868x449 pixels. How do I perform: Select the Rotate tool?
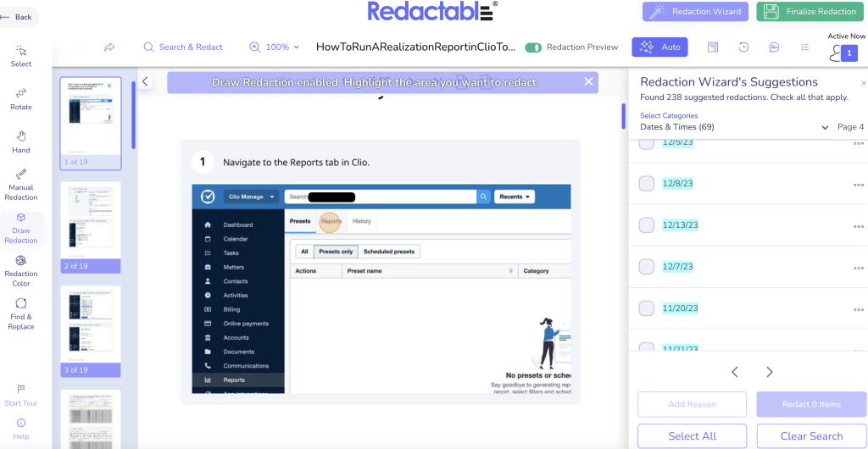point(21,98)
